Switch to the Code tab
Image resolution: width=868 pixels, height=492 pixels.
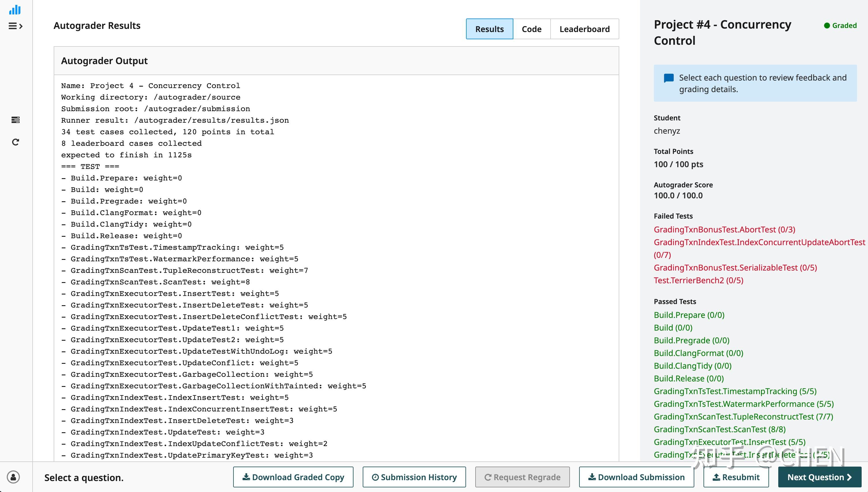coord(532,29)
